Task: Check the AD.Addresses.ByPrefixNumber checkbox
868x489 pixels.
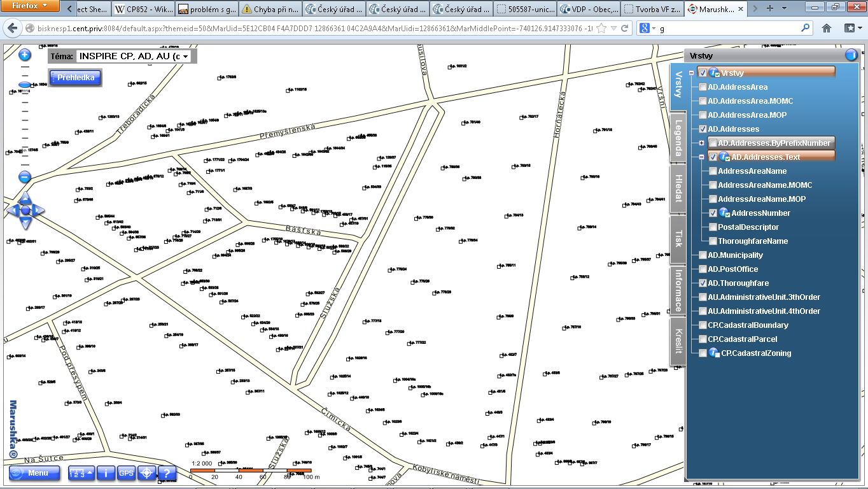Action: coord(713,143)
